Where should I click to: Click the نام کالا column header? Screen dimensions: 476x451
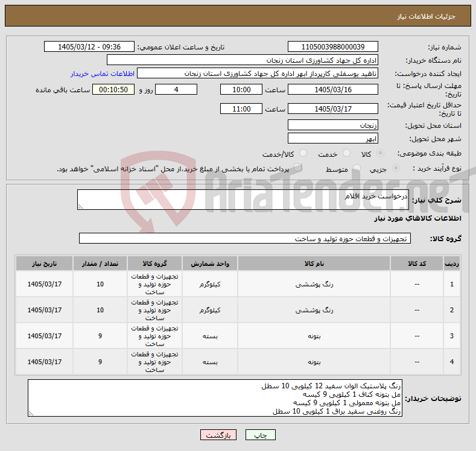[314, 263]
